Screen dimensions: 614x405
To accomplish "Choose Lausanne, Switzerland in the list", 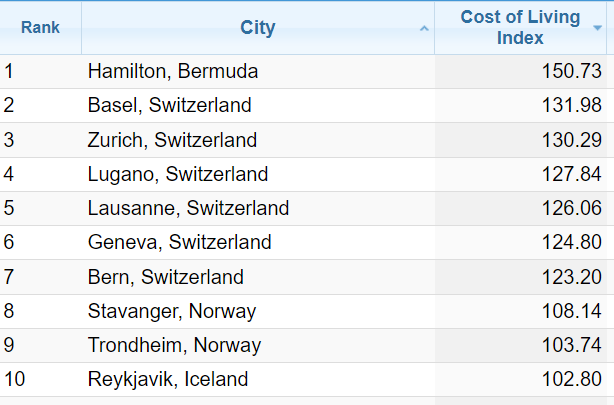I will 188,208.
